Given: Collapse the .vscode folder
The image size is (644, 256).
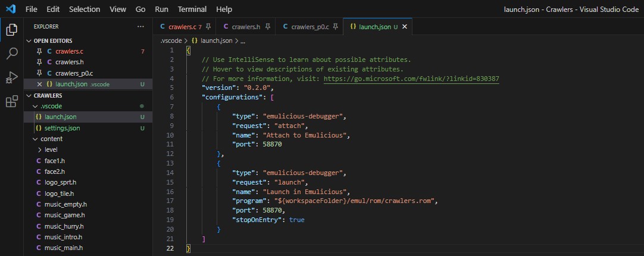Looking at the screenshot, I should [x=88, y=106].
